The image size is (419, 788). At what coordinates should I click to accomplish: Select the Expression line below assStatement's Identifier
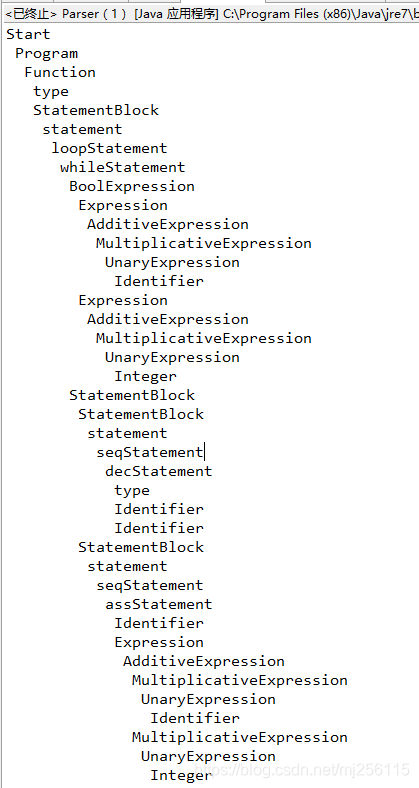[159, 642]
